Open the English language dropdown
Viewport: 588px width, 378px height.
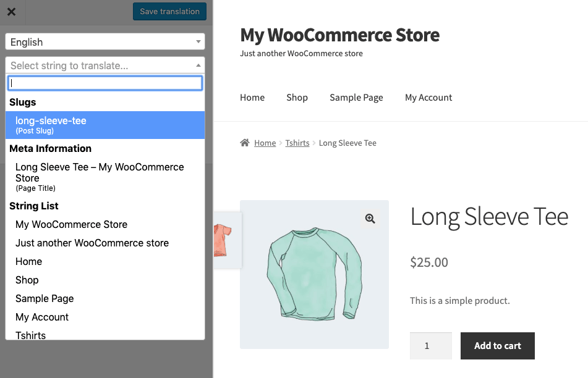tap(105, 41)
